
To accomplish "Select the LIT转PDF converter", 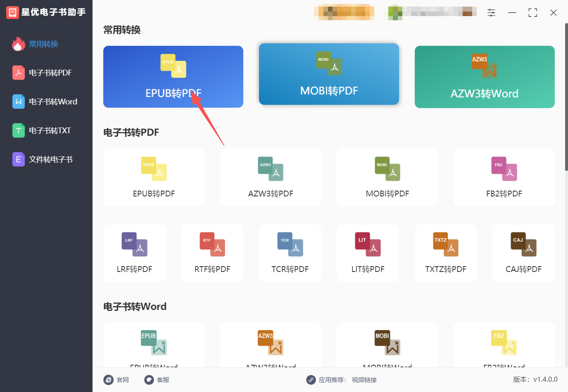I will 368,253.
